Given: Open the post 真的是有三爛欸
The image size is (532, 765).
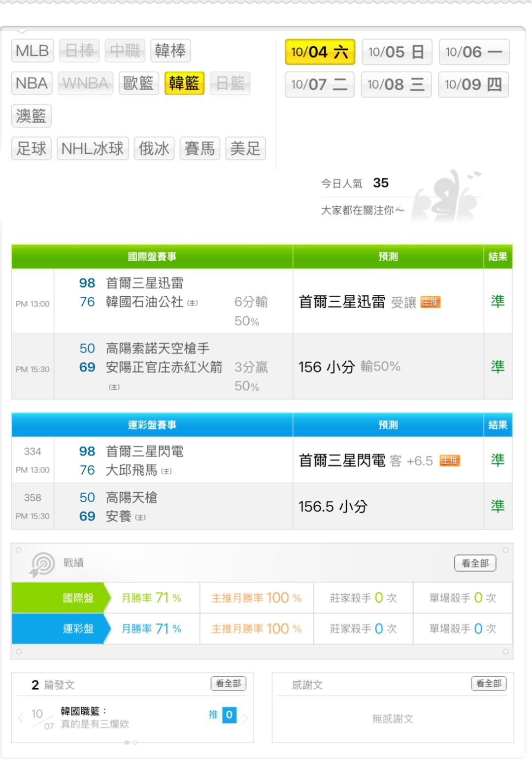Looking at the screenshot, I should [x=95, y=724].
